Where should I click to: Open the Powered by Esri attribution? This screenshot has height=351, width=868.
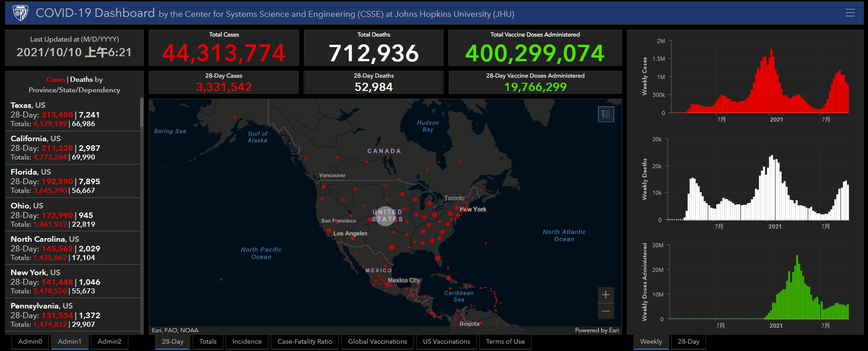tap(597, 330)
